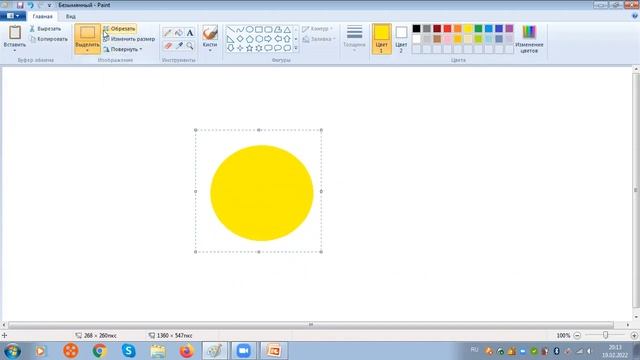Click the Копировать (Copy) button

(49, 39)
